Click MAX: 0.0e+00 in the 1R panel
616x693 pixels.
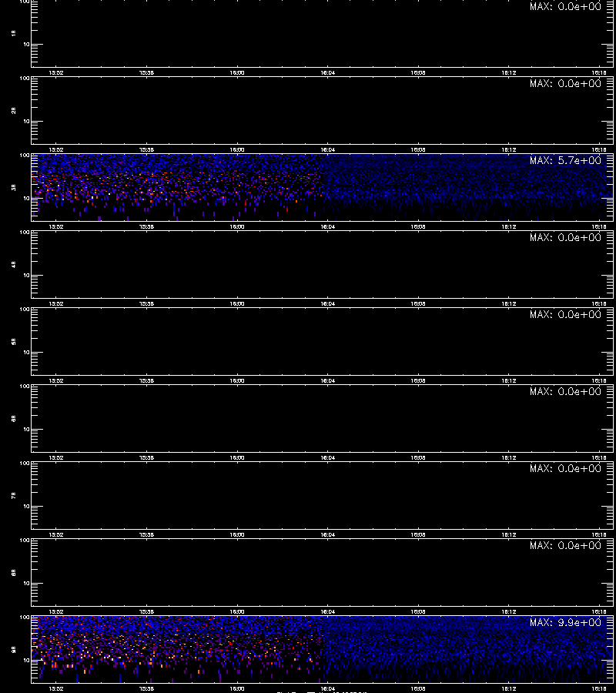[565, 6]
